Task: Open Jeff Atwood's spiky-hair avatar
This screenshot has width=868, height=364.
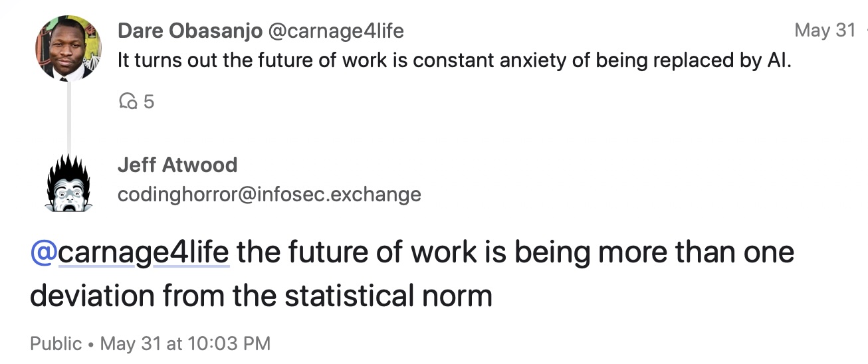Action: pyautogui.click(x=67, y=183)
